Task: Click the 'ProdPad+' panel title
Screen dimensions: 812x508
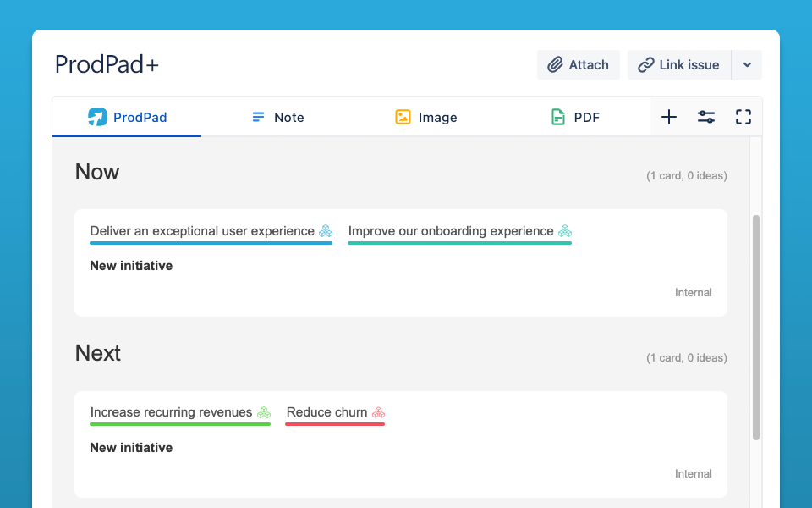Action: click(x=107, y=65)
